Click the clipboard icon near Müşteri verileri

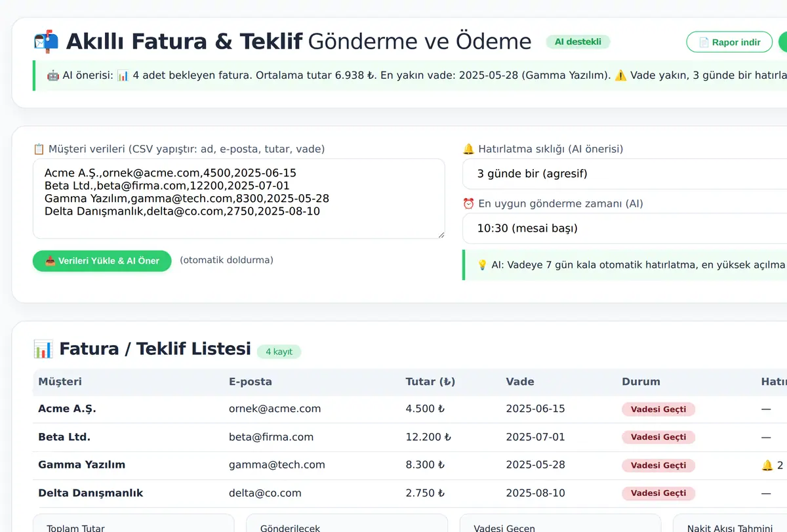tap(39, 149)
